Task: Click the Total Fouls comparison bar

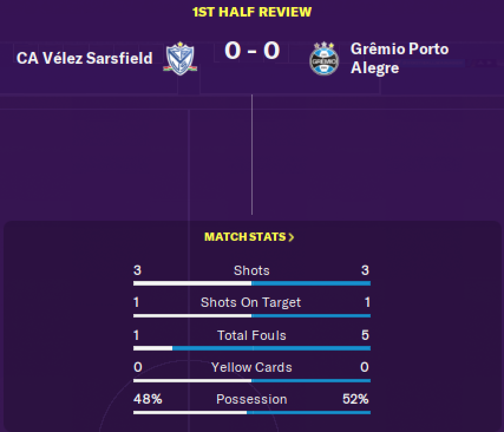Action: tap(252, 348)
